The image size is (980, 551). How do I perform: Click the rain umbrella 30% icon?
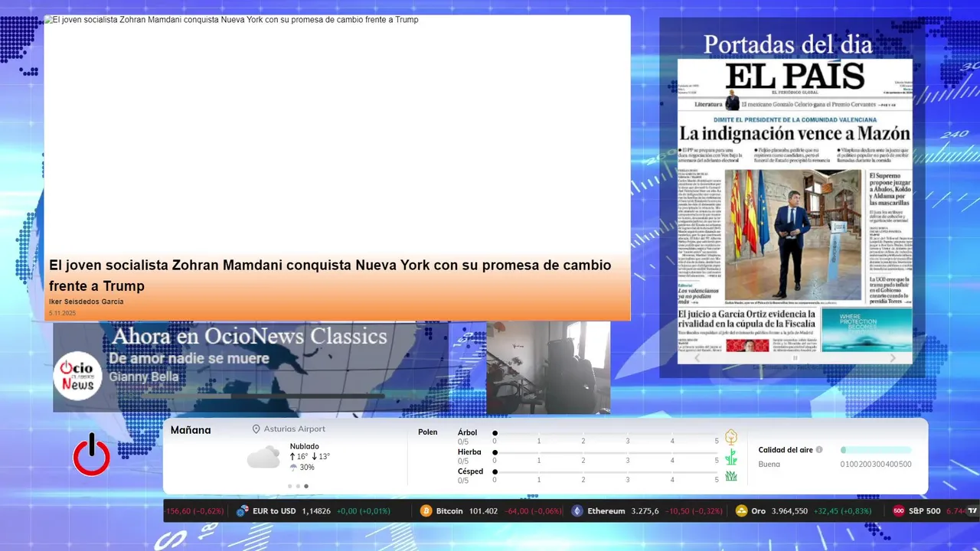pyautogui.click(x=293, y=468)
